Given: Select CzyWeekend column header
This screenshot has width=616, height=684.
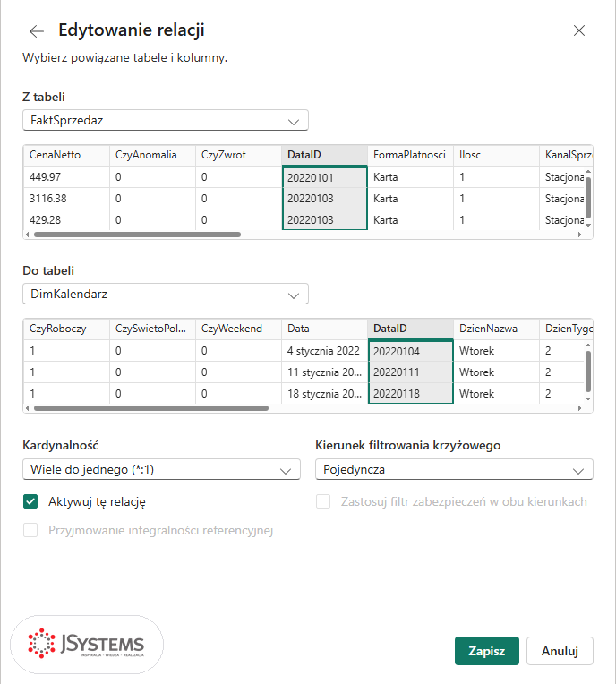Looking at the screenshot, I should pyautogui.click(x=238, y=329).
